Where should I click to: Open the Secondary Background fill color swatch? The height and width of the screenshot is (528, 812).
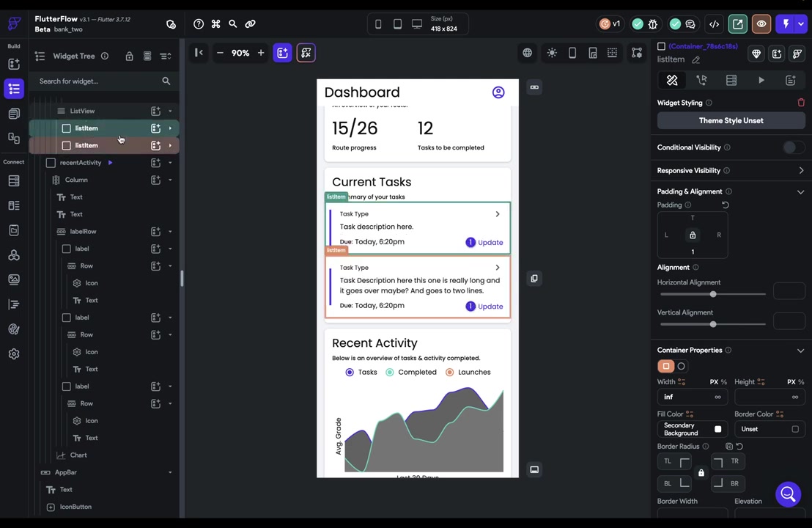717,429
